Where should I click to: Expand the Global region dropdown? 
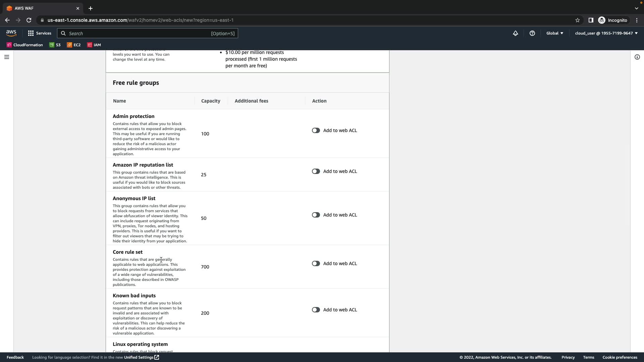[554, 33]
